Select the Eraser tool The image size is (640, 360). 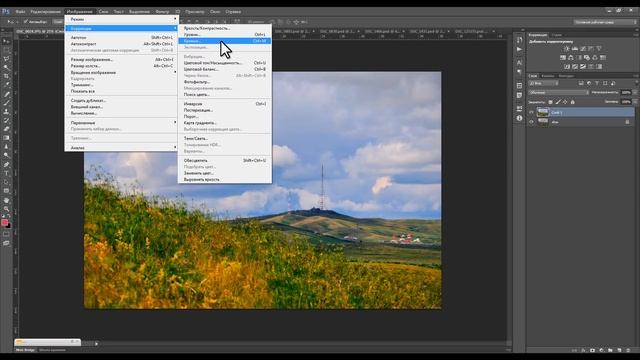pos(6,129)
